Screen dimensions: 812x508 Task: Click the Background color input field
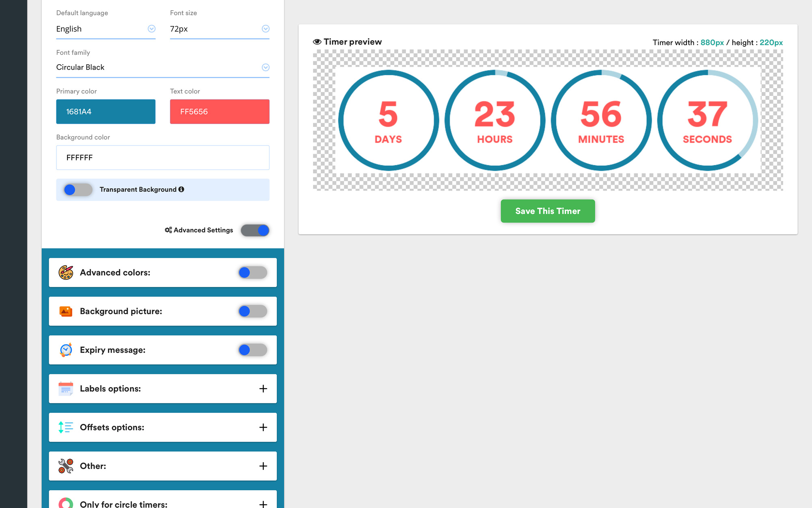click(x=162, y=158)
